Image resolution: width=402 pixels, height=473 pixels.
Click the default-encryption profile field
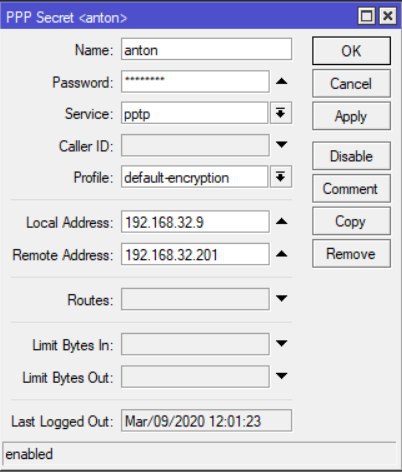coord(194,177)
